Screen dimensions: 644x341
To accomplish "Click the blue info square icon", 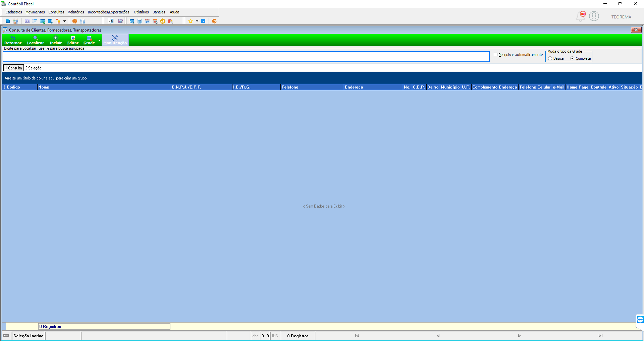I will tap(203, 21).
